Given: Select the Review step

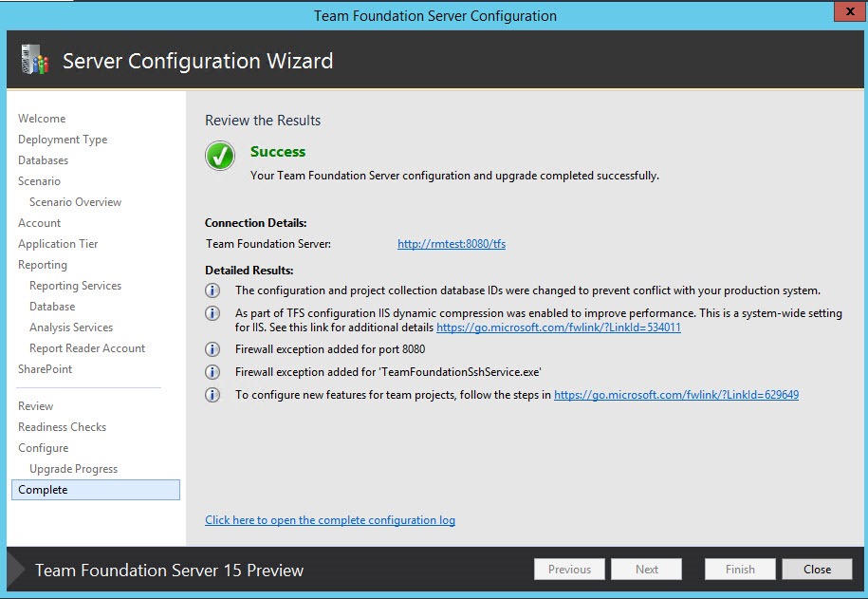Looking at the screenshot, I should [35, 406].
